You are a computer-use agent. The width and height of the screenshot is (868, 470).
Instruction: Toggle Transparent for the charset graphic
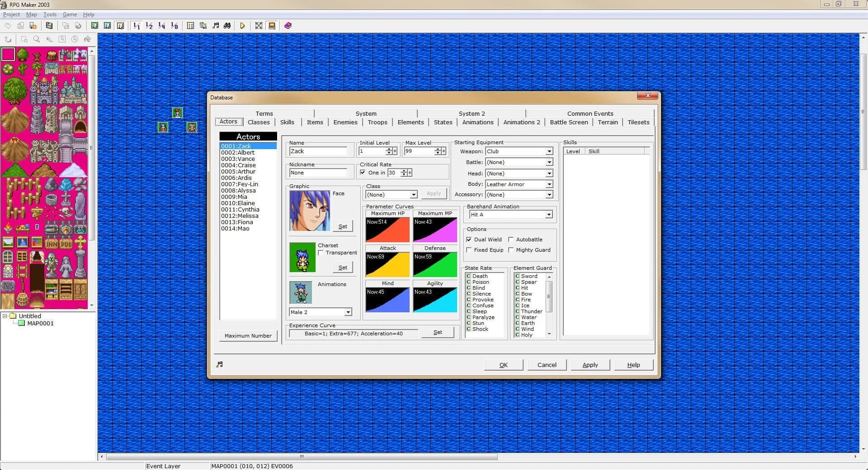point(321,253)
